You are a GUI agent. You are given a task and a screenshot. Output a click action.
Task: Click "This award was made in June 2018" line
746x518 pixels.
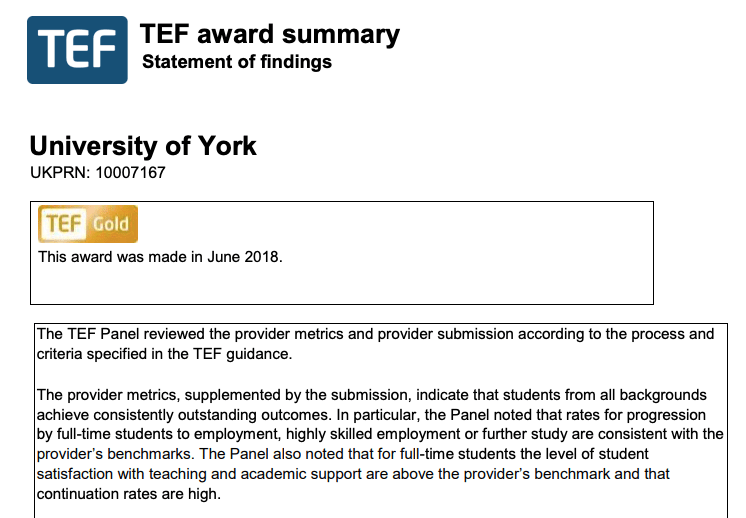point(161,257)
